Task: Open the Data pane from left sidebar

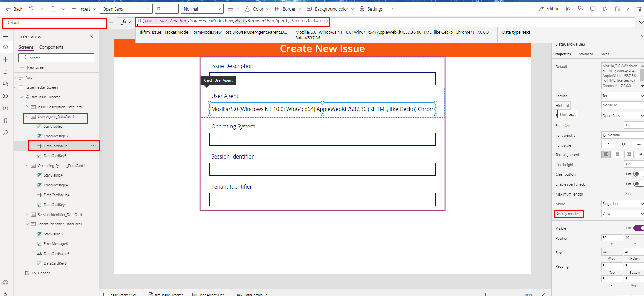Action: click(x=5, y=72)
